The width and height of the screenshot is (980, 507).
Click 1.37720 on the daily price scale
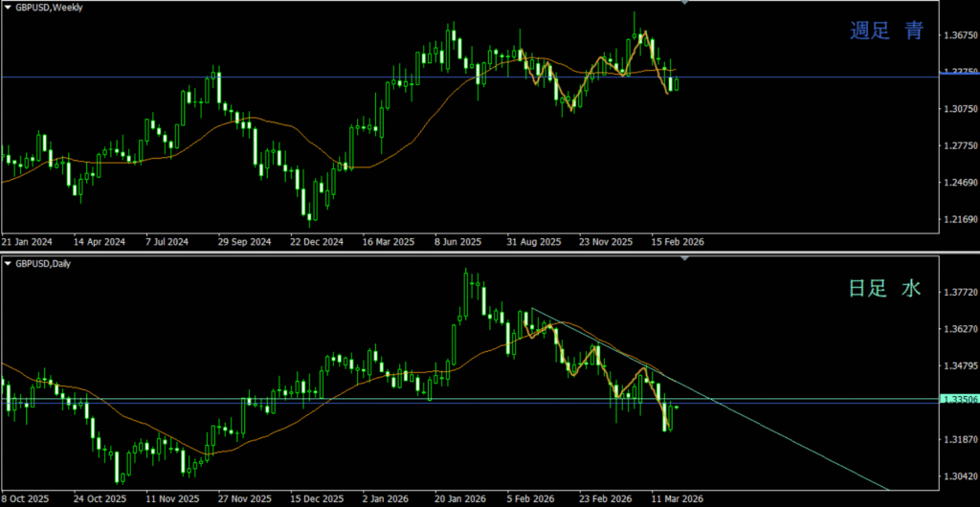coord(957,292)
